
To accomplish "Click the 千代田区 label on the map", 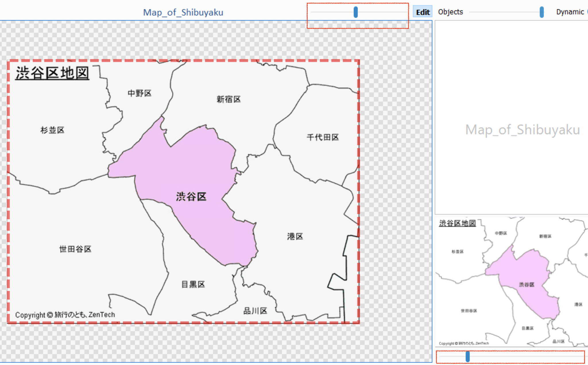I will (x=323, y=137).
